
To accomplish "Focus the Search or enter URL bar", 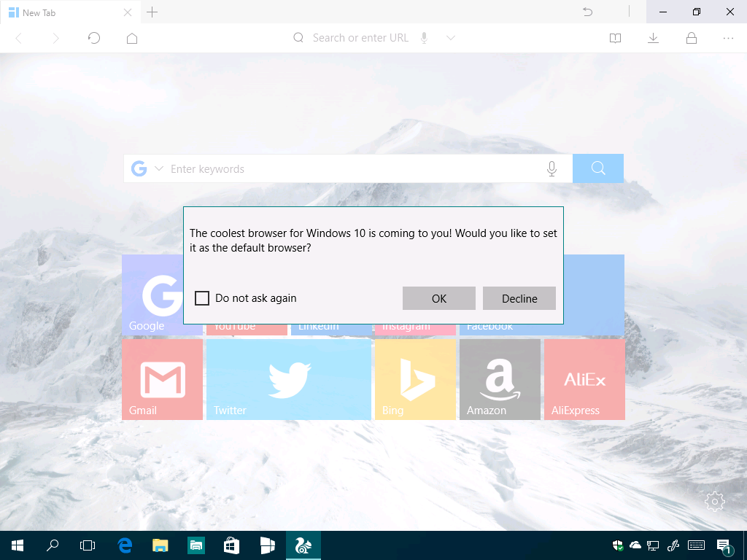I will (360, 38).
